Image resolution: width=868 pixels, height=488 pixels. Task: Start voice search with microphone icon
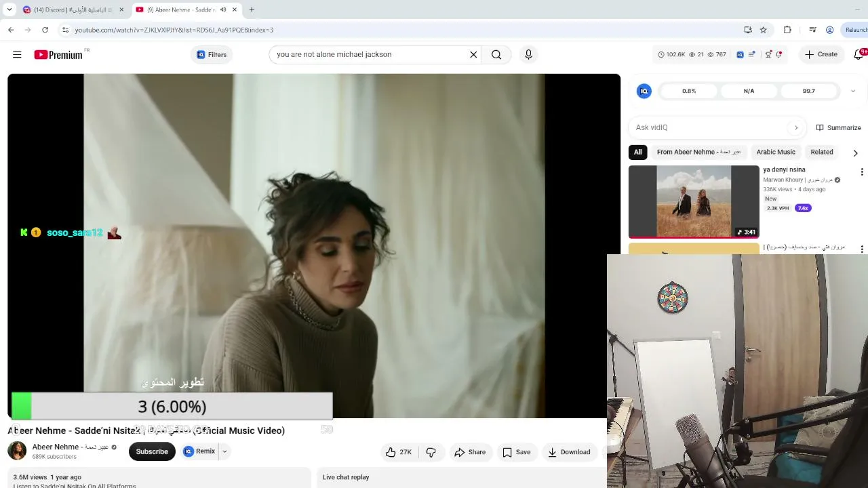pyautogui.click(x=528, y=54)
